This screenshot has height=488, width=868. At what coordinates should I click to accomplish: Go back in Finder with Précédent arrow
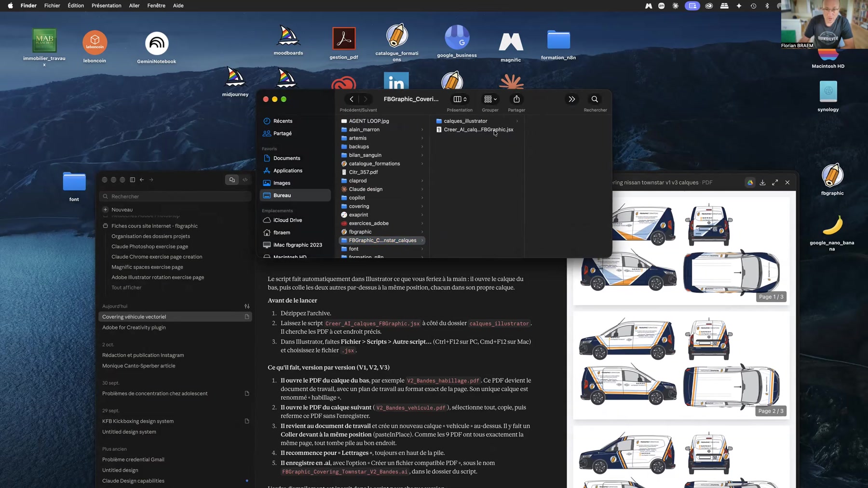[352, 99]
